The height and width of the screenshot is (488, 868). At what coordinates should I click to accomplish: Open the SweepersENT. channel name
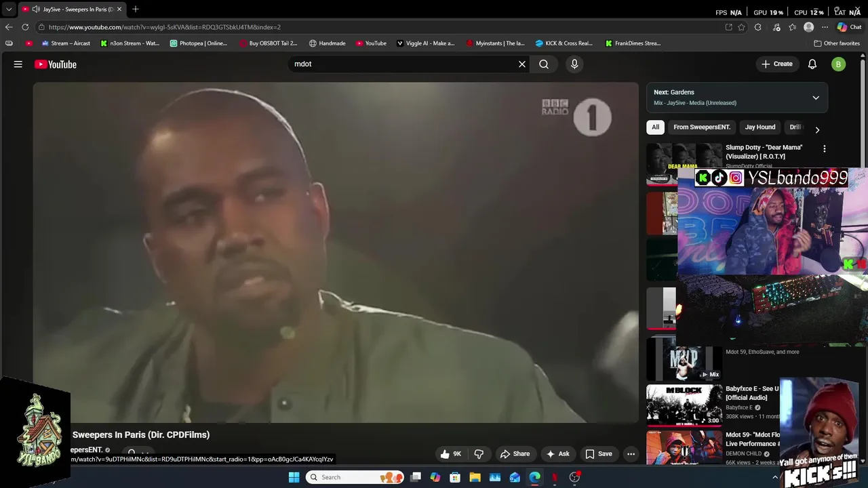tap(87, 450)
